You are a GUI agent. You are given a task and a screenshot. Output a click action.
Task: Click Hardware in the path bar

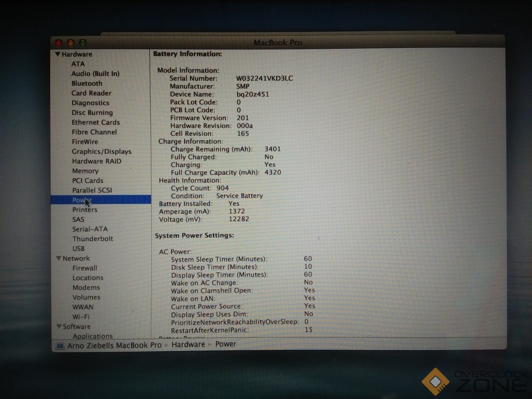188,344
